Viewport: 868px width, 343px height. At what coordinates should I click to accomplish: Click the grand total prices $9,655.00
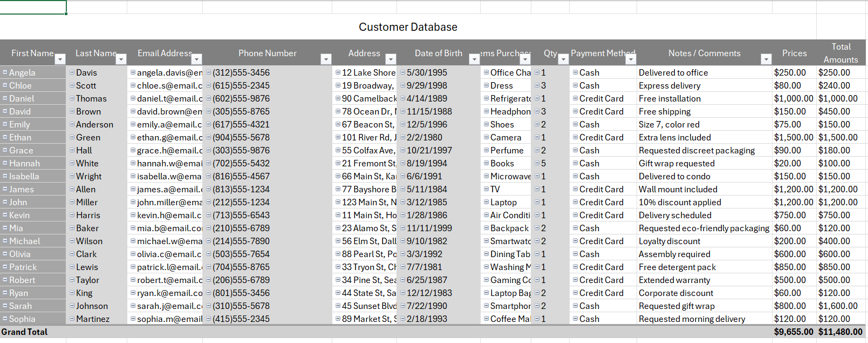click(x=793, y=332)
